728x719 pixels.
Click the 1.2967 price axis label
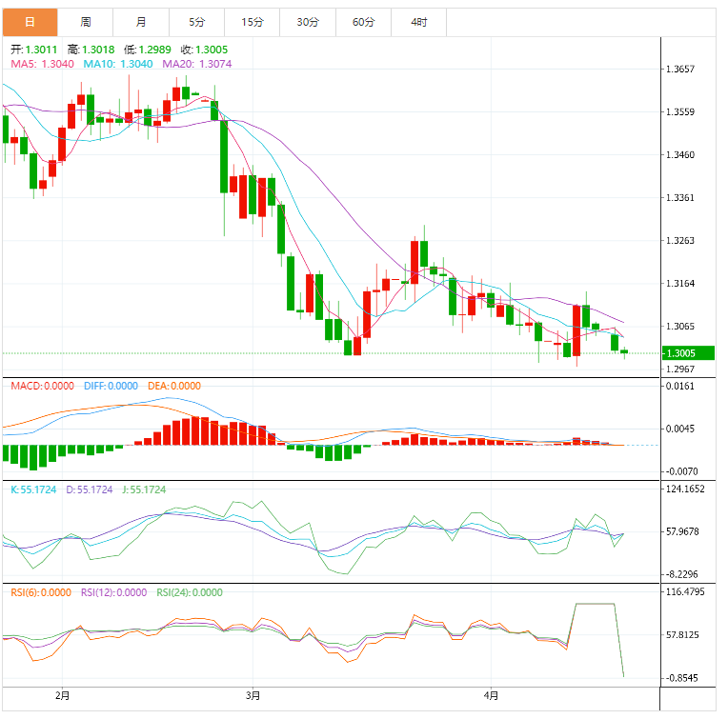tap(680, 369)
